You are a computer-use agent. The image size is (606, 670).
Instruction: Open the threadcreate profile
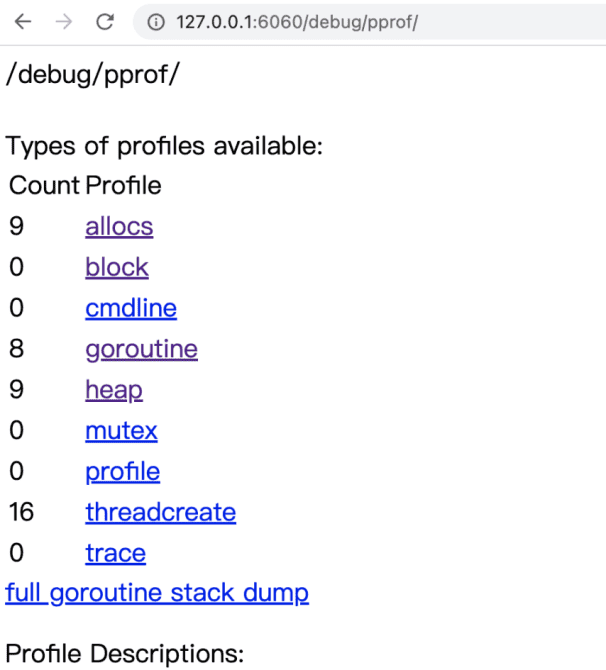pyautogui.click(x=160, y=513)
